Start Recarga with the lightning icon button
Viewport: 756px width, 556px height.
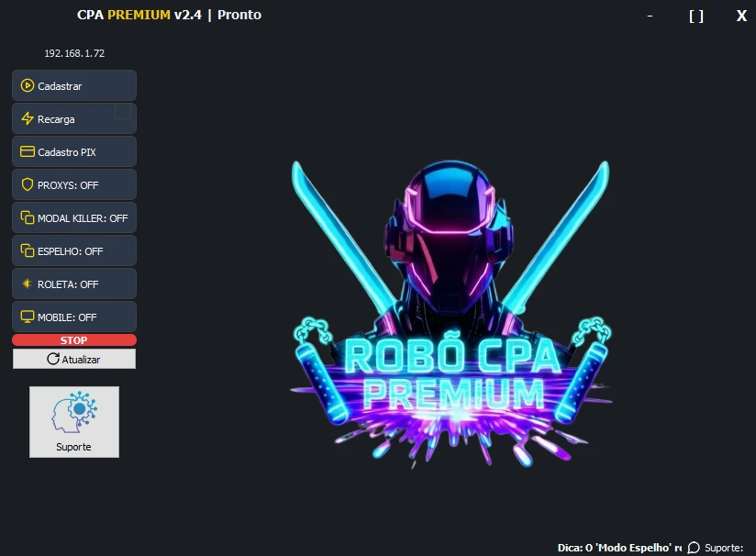pos(64,119)
